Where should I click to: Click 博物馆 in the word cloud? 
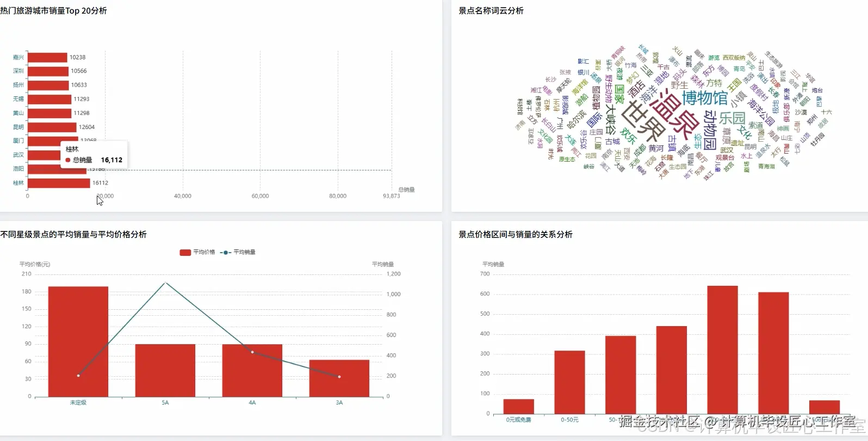point(705,97)
